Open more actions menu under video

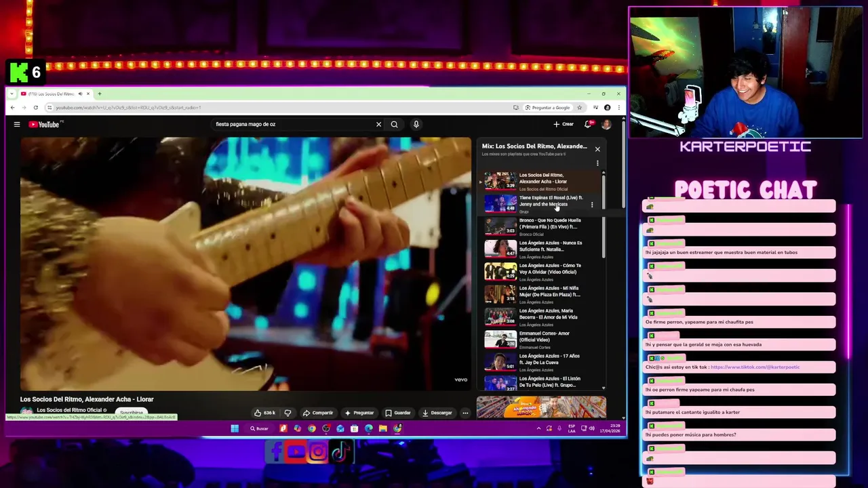point(465,413)
